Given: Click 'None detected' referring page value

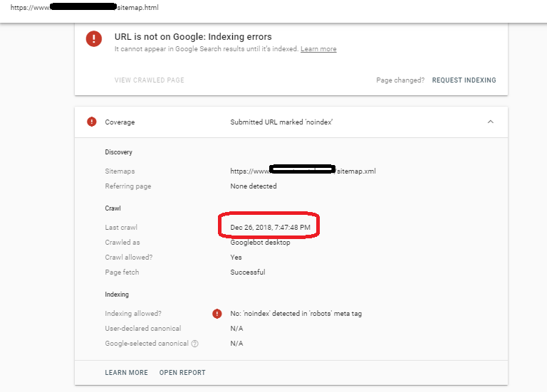Looking at the screenshot, I should pos(254,186).
